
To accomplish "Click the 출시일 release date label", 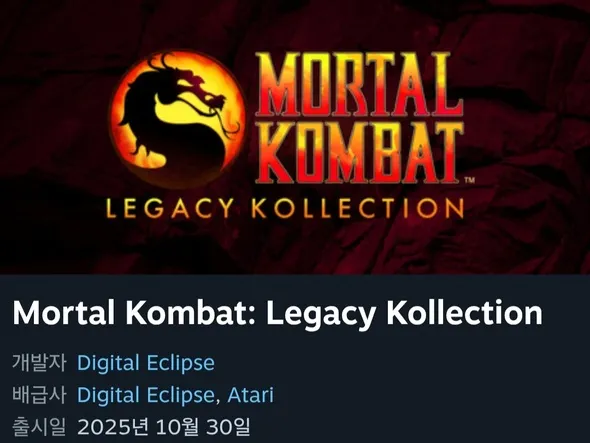I will [x=39, y=427].
